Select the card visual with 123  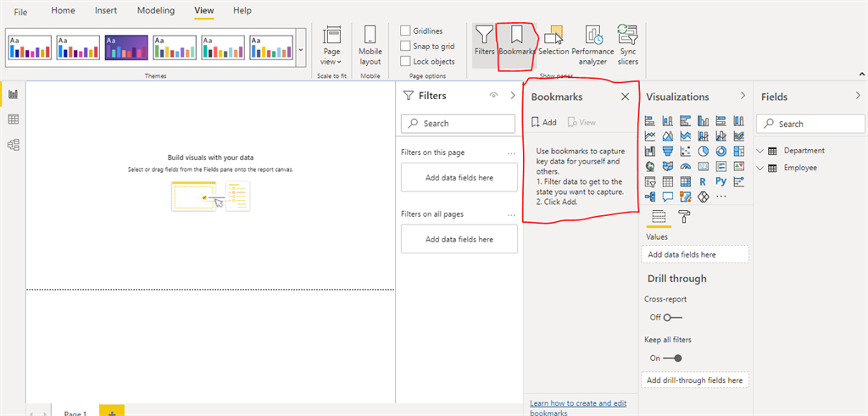point(704,166)
